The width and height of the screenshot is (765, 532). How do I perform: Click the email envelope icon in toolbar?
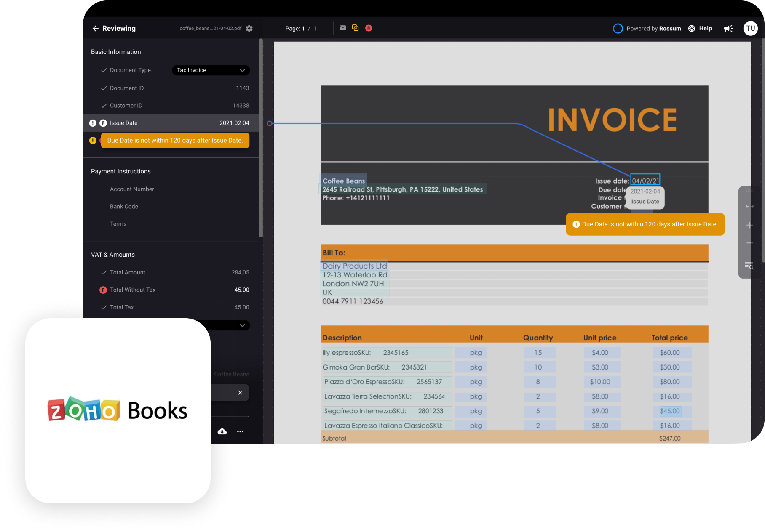click(x=343, y=28)
